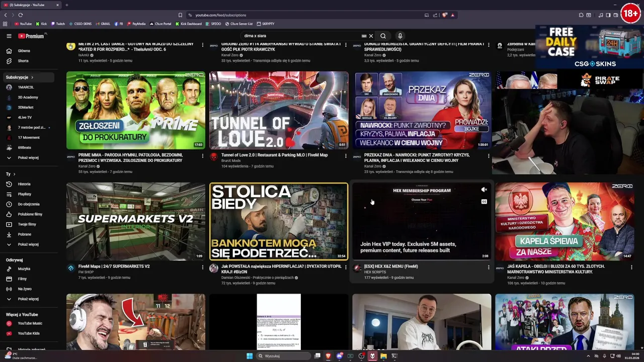
Task: Clear the search query with X
Action: 371,36
